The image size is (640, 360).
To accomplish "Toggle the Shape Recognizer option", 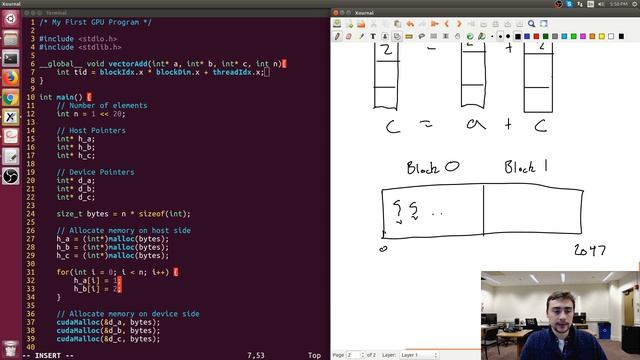I will click(x=397, y=36).
